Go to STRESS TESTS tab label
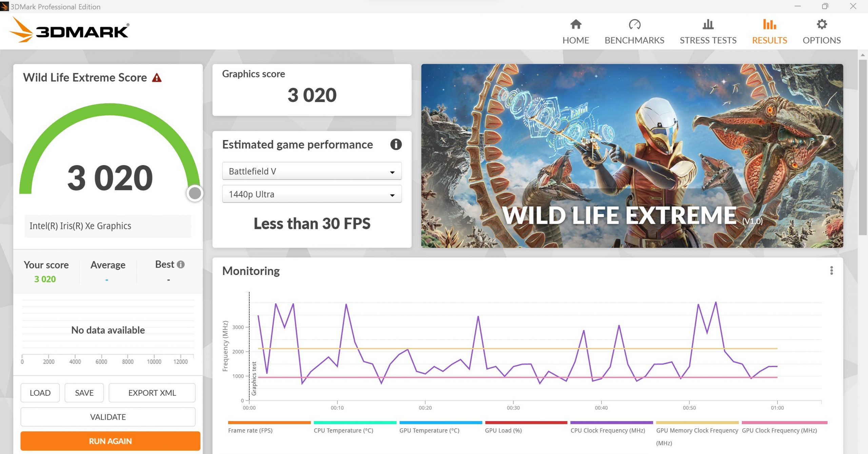 click(708, 40)
